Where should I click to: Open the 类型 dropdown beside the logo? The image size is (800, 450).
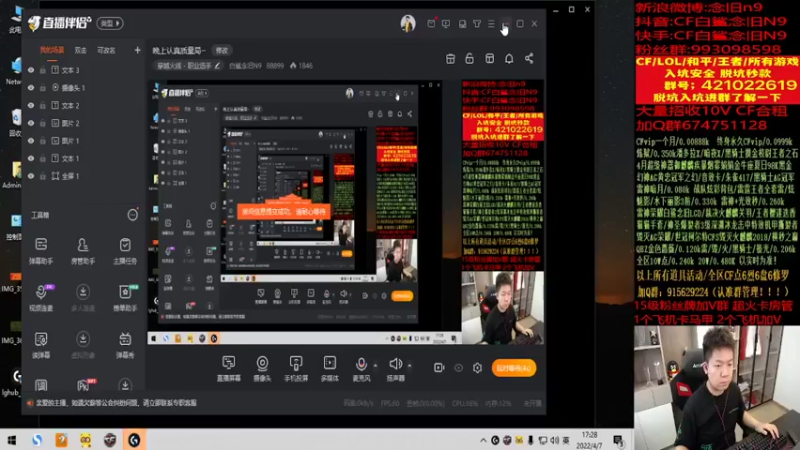point(110,23)
